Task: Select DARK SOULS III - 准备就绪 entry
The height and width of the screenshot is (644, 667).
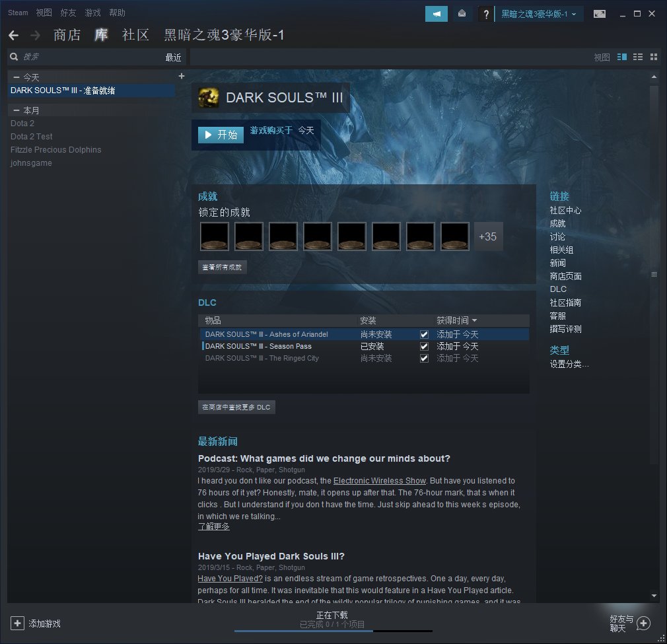Action: pos(91,90)
